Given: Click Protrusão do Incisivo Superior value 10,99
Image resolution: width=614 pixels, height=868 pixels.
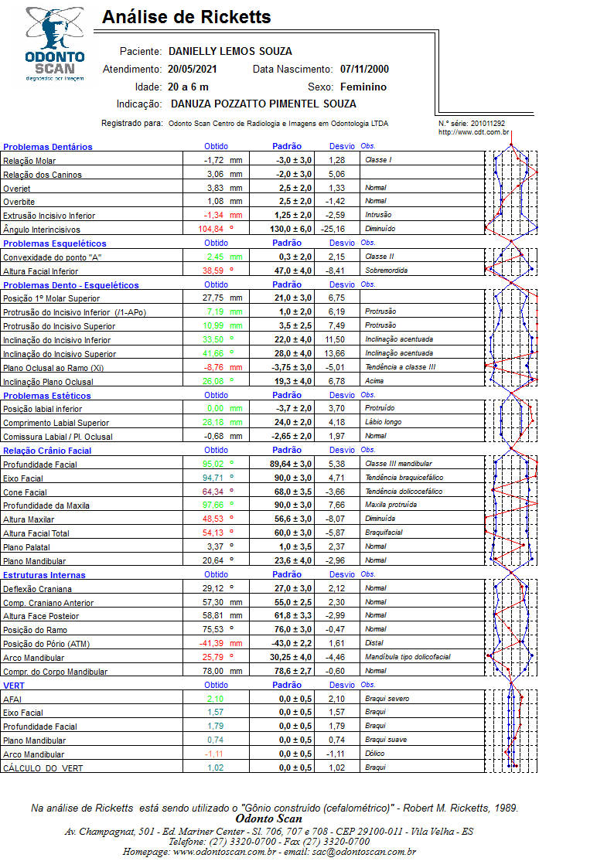Looking at the screenshot, I should (213, 325).
